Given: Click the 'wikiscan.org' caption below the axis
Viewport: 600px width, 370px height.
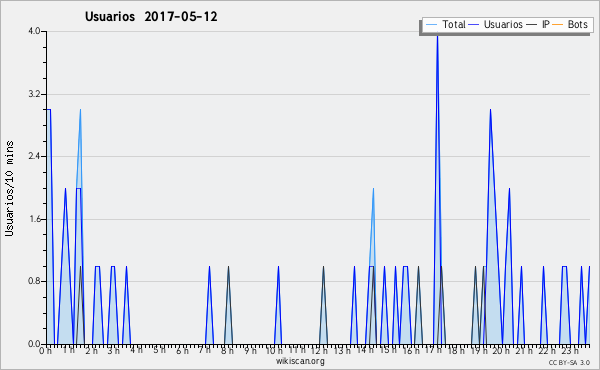Looking at the screenshot, I should pyautogui.click(x=300, y=361).
